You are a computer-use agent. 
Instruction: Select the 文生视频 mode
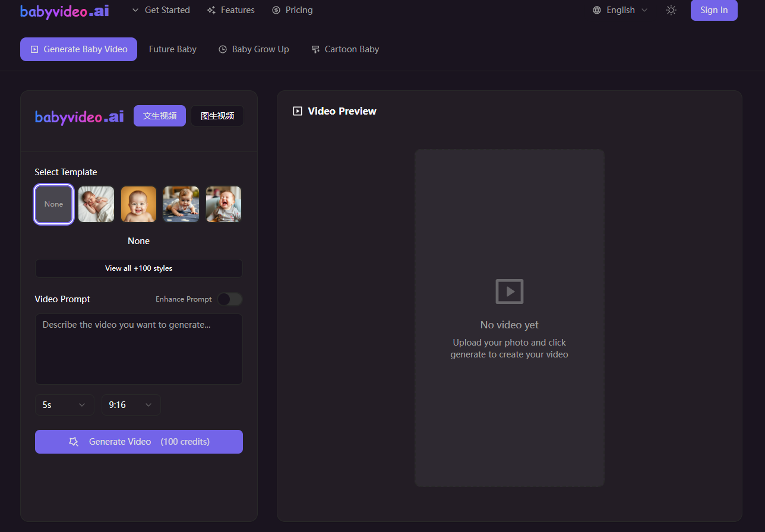pos(159,116)
